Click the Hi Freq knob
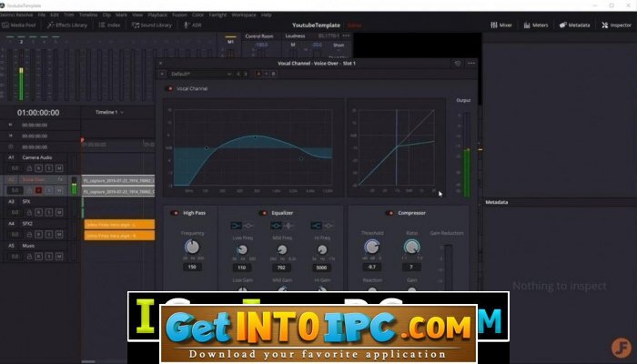The width and height of the screenshot is (637, 364). pos(322,249)
